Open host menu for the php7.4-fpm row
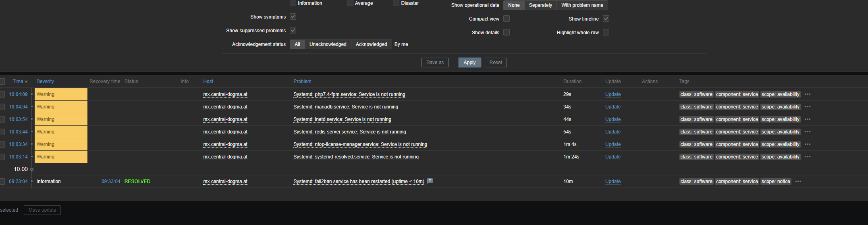 click(225, 94)
